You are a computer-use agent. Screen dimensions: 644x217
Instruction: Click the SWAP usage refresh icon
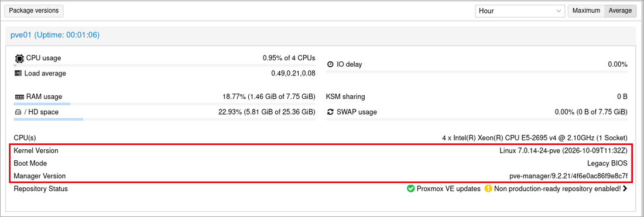[x=330, y=112]
